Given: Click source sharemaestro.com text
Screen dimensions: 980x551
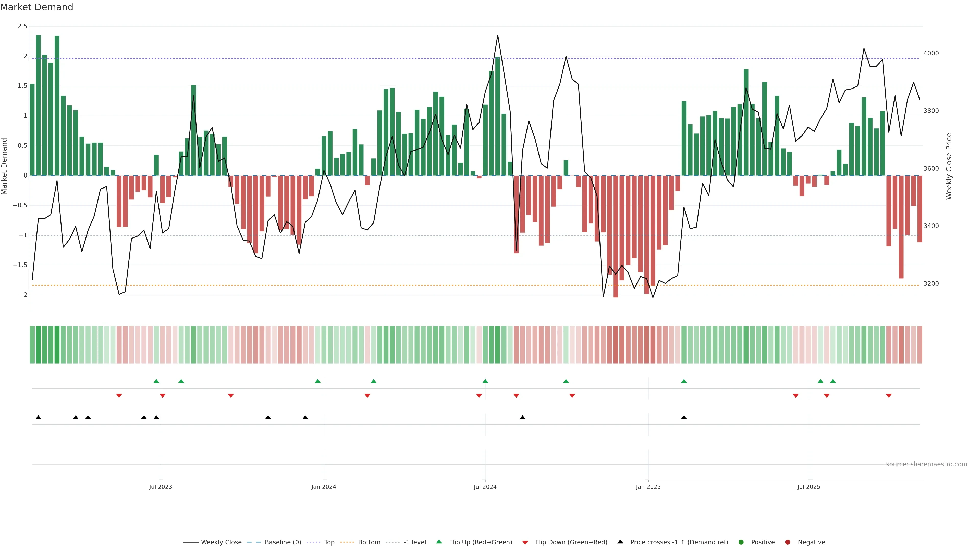Looking at the screenshot, I should click(926, 464).
